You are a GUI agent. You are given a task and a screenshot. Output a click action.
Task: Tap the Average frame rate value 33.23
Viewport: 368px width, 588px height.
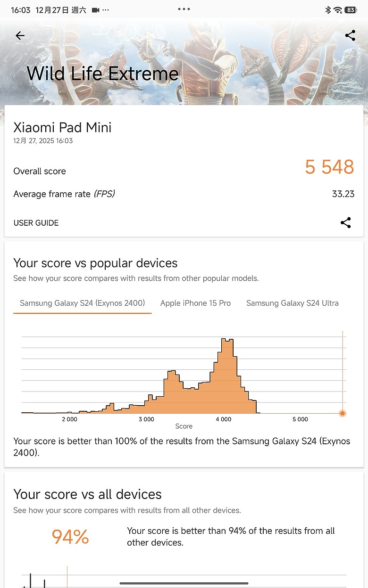[x=343, y=194]
